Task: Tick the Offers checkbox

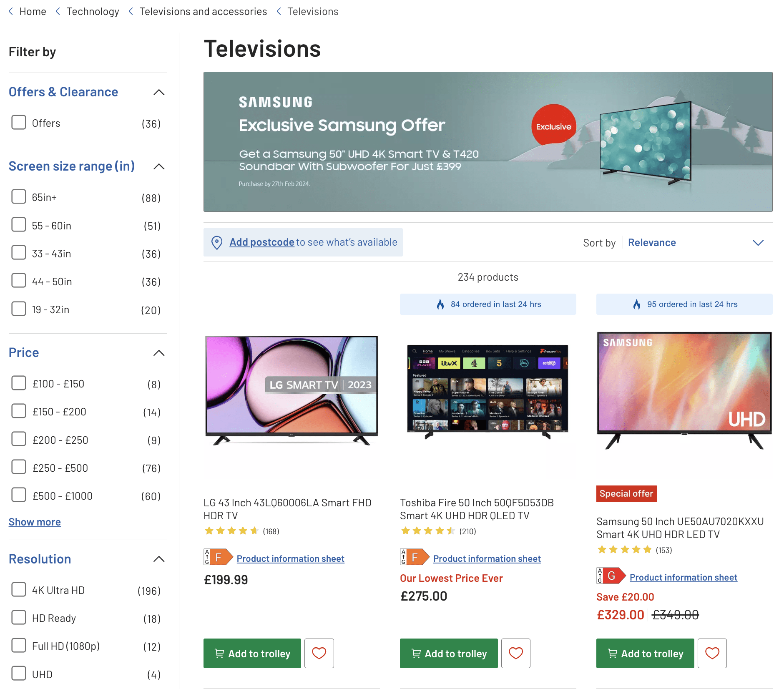Action: (19, 123)
